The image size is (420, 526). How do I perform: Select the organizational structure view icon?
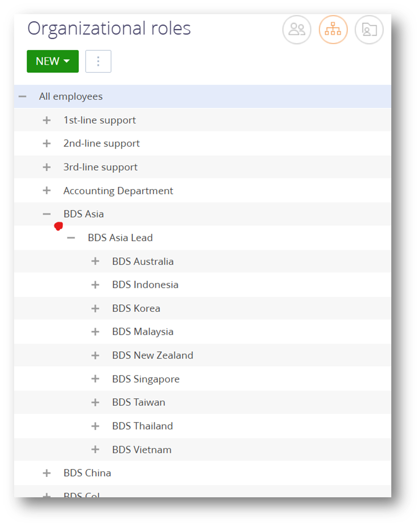point(333,30)
